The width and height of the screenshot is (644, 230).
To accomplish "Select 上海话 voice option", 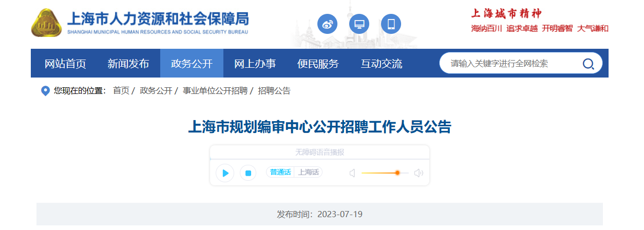I will pos(308,172).
